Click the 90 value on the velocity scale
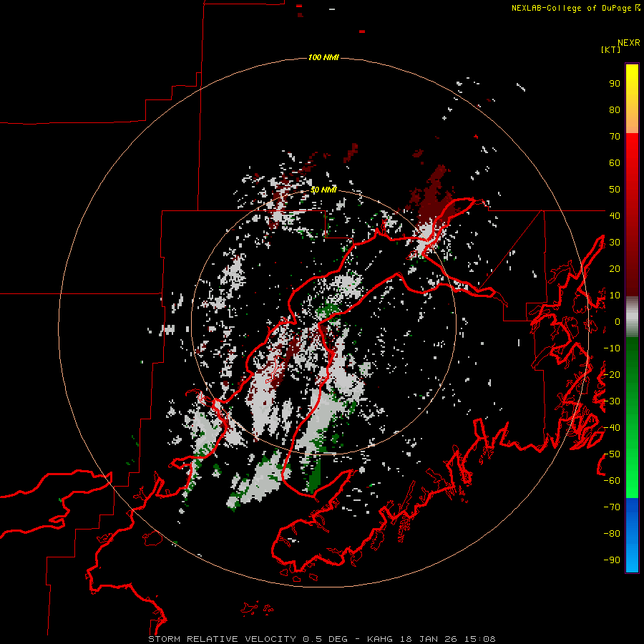The width and height of the screenshot is (644, 644). tap(615, 84)
